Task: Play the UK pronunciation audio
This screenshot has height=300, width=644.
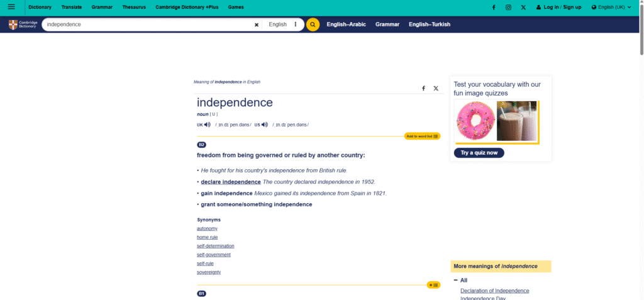Action: coord(208,125)
